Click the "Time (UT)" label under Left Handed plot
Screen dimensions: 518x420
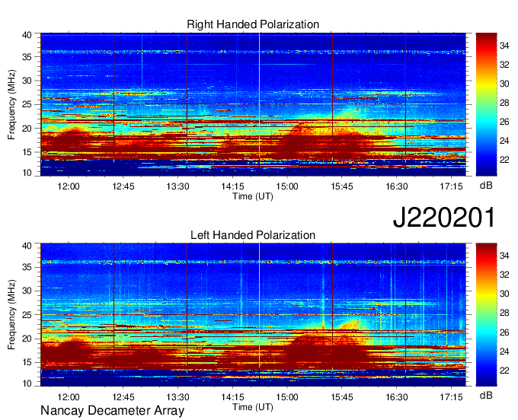pos(253,407)
